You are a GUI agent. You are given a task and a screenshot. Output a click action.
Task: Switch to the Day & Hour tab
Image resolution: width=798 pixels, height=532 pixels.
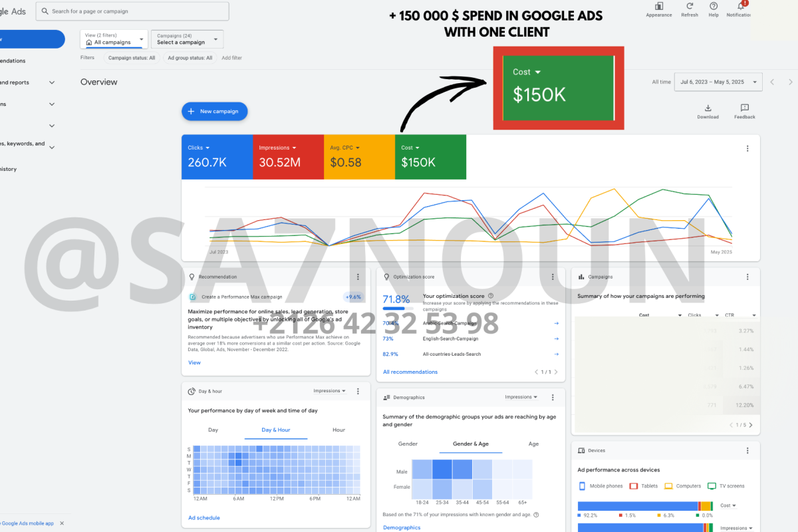[276, 430]
